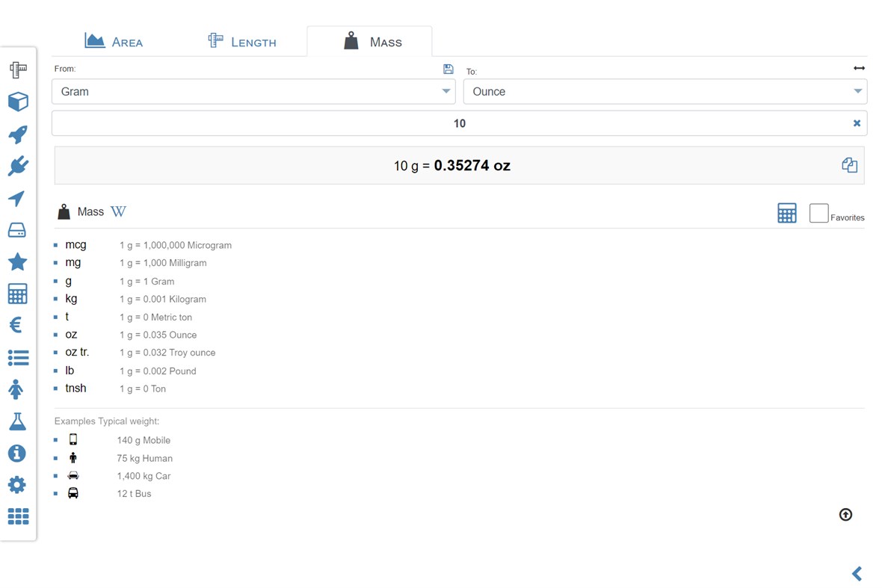Swap From and To units arrow
The width and height of the screenshot is (882, 588).
(859, 68)
